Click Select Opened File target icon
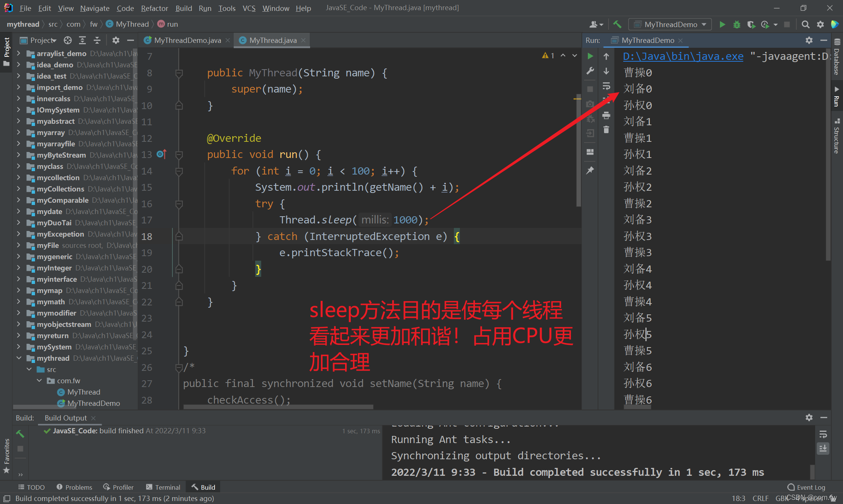 coord(68,40)
